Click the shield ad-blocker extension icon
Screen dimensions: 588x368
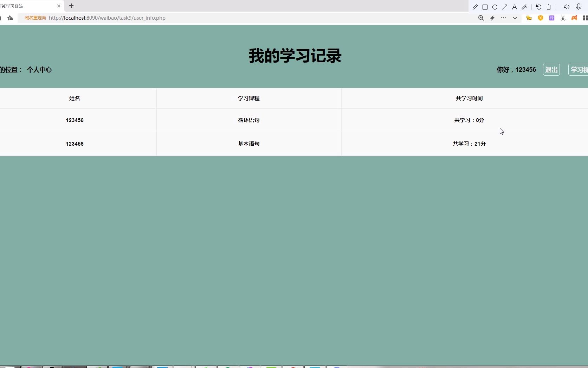click(541, 18)
